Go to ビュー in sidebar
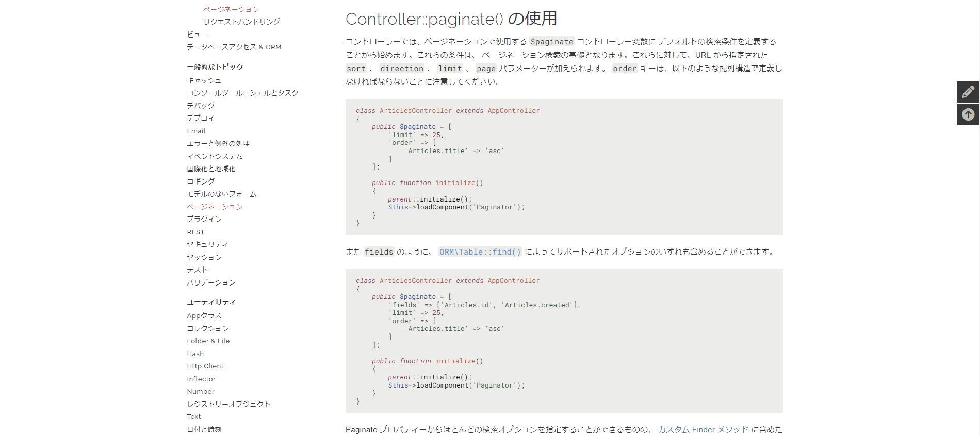Screen dimensions: 980x436 pyautogui.click(x=197, y=35)
